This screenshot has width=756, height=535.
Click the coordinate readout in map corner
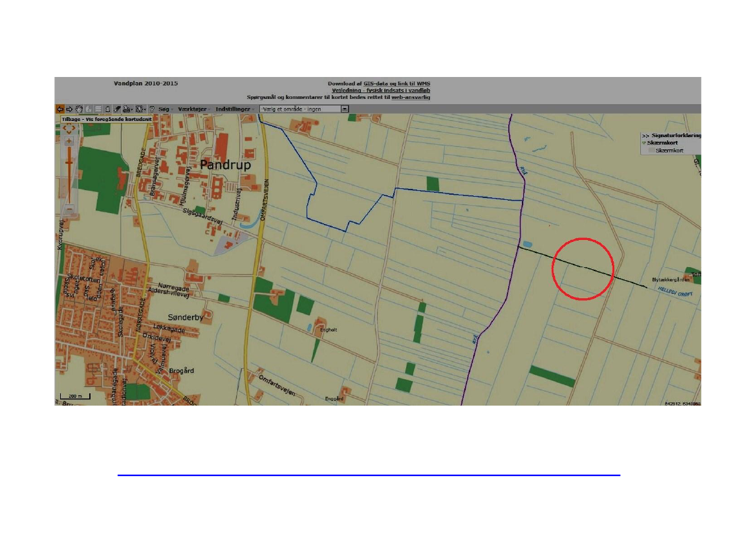pos(682,404)
